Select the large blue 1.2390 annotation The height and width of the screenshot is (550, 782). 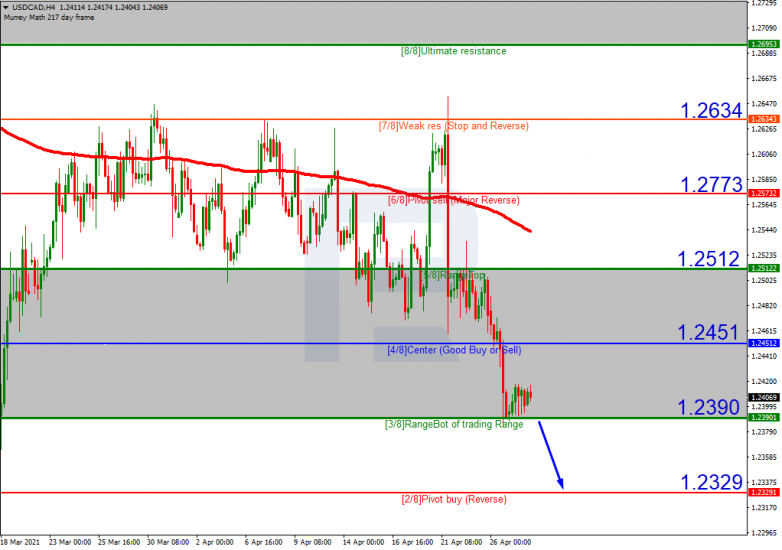click(x=708, y=407)
